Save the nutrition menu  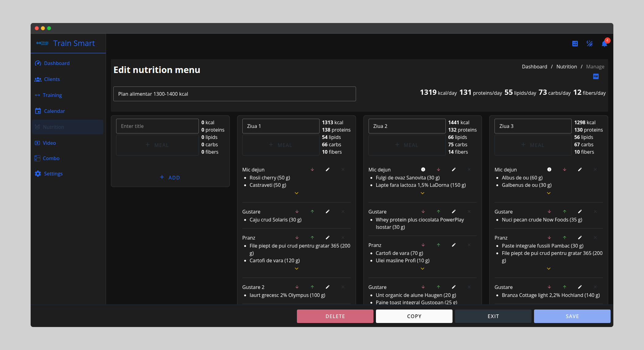(572, 316)
